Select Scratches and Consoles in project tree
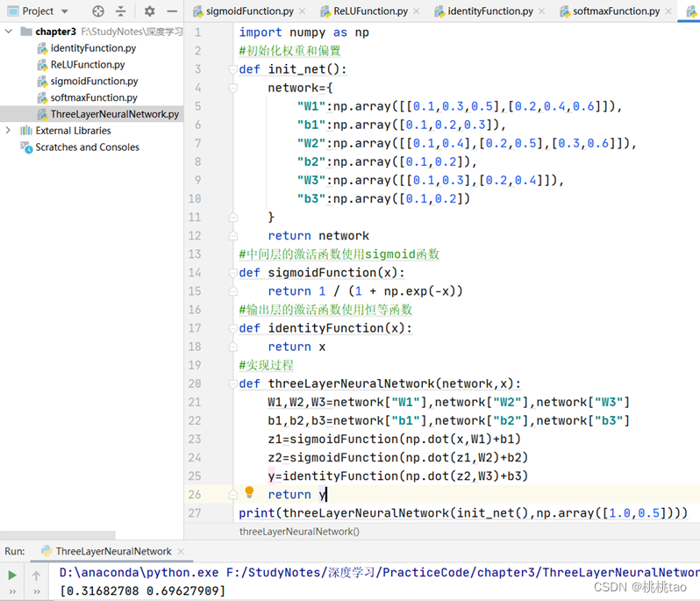 (86, 147)
